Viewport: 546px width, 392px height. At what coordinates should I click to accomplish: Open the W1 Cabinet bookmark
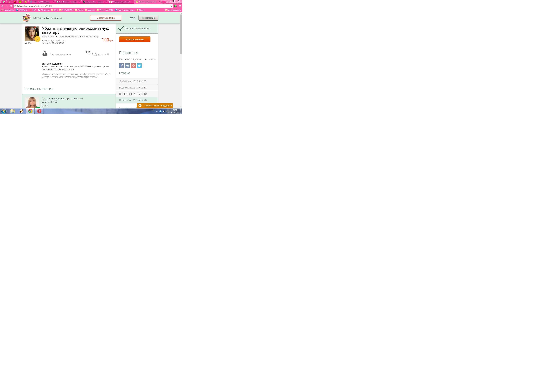click(x=44, y=10)
